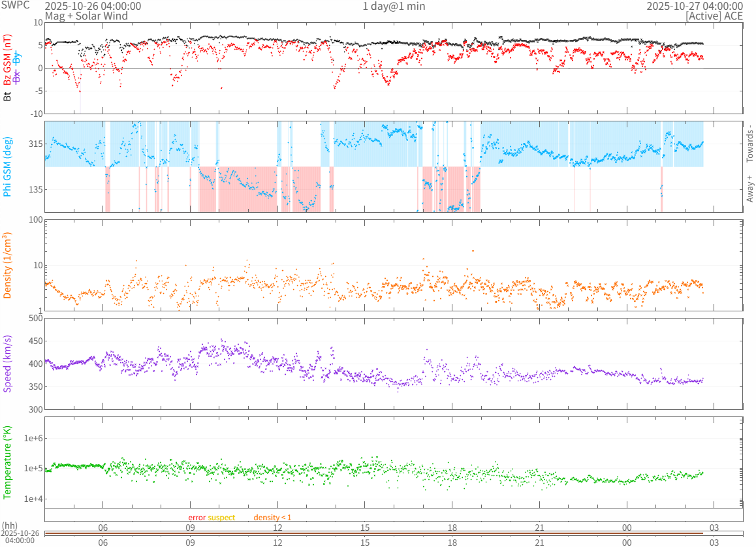Click the red 'error' legend label
The width and height of the screenshot is (756, 547).
(x=197, y=517)
